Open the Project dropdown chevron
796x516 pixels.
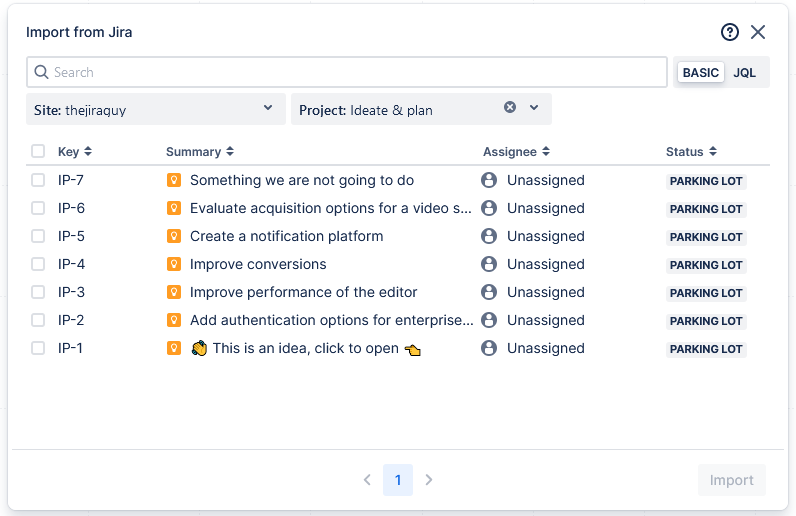(x=534, y=108)
